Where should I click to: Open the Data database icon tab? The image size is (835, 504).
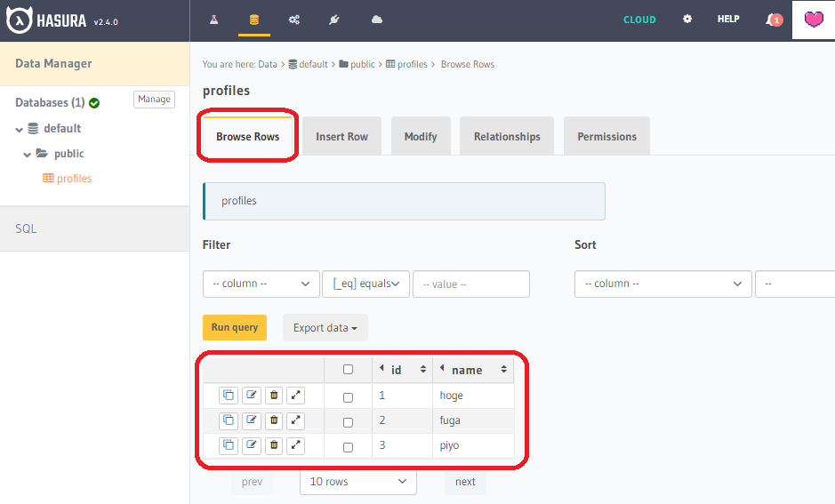click(254, 20)
